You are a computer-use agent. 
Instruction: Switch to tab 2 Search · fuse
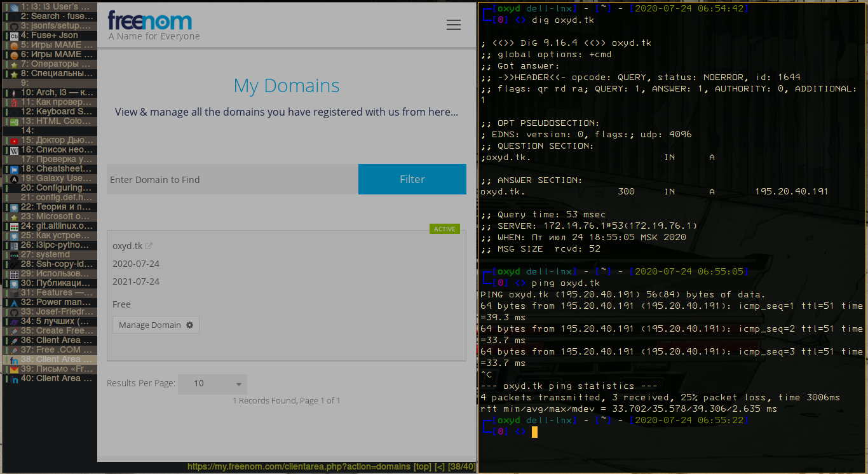(x=50, y=17)
